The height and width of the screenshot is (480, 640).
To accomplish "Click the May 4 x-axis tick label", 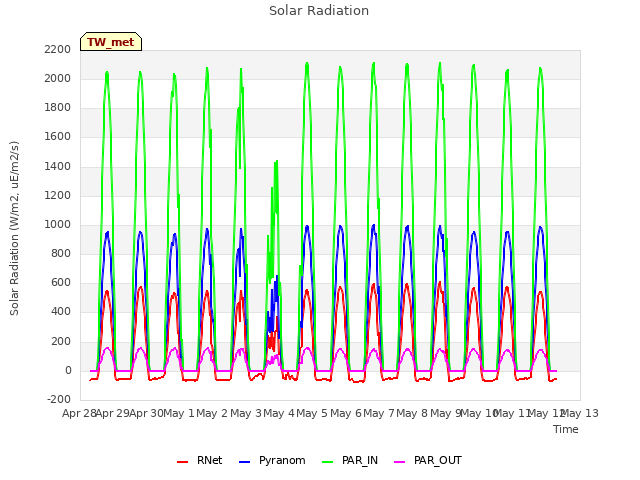I will pyautogui.click(x=279, y=413).
